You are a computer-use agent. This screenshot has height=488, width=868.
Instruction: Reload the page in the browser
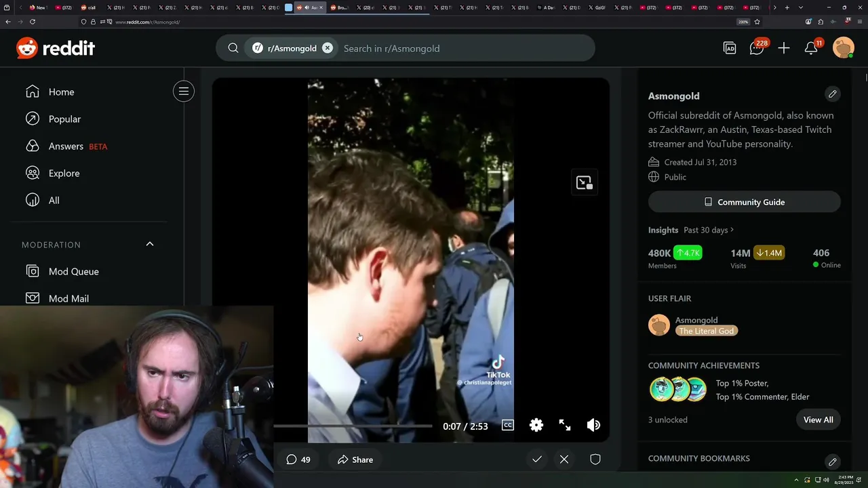[32, 22]
